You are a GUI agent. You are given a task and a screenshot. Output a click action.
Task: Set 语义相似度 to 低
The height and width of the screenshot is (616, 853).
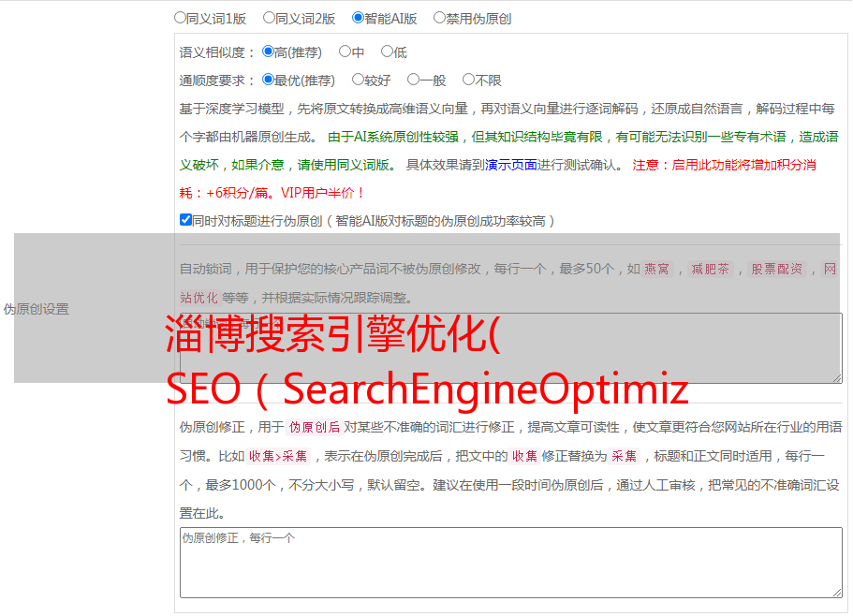[387, 51]
